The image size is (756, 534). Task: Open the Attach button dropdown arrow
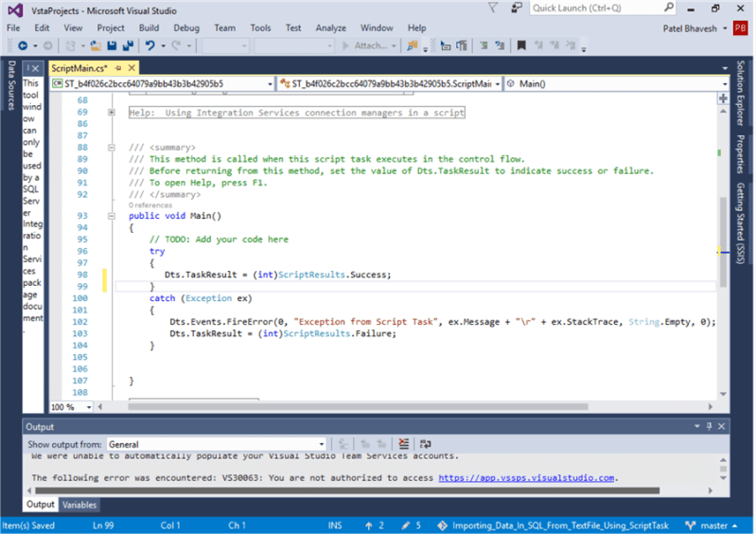tap(394, 45)
